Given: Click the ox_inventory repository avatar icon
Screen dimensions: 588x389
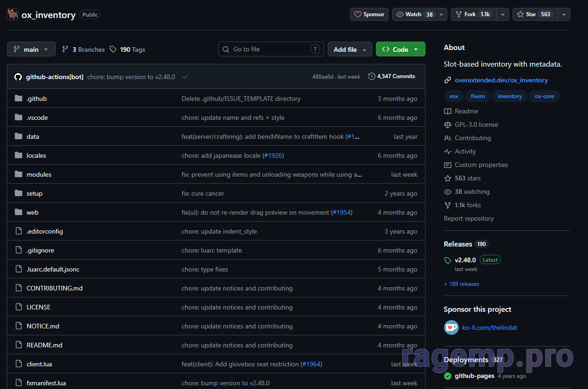Looking at the screenshot, I should (x=13, y=14).
